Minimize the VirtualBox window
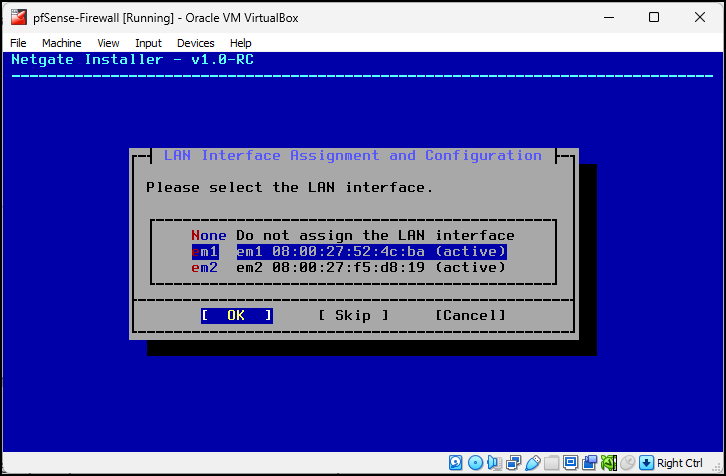The width and height of the screenshot is (726, 476). 609,18
